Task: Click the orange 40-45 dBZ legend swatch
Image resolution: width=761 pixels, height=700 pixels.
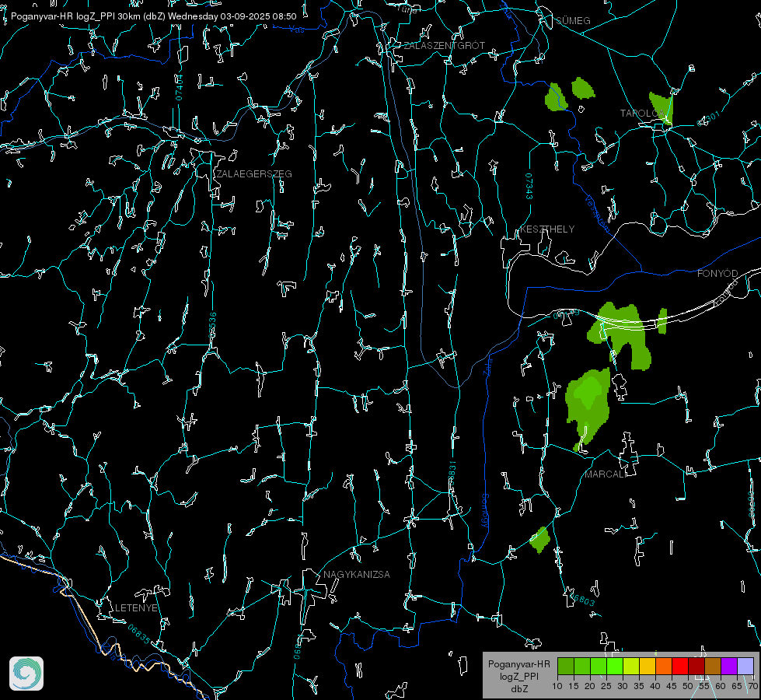Action: point(664,666)
